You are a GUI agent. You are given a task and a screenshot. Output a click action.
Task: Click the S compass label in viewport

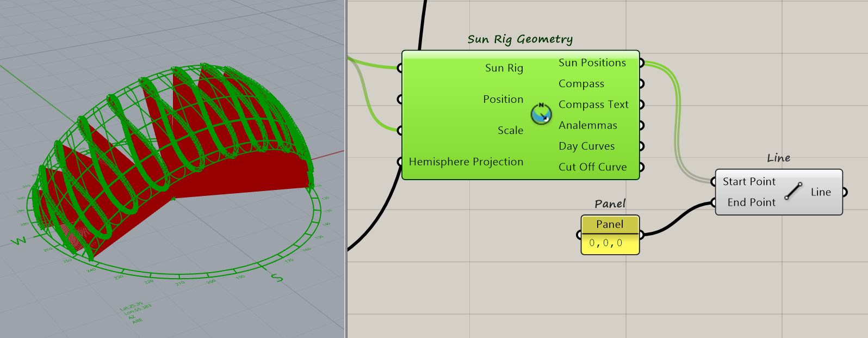coord(277,278)
